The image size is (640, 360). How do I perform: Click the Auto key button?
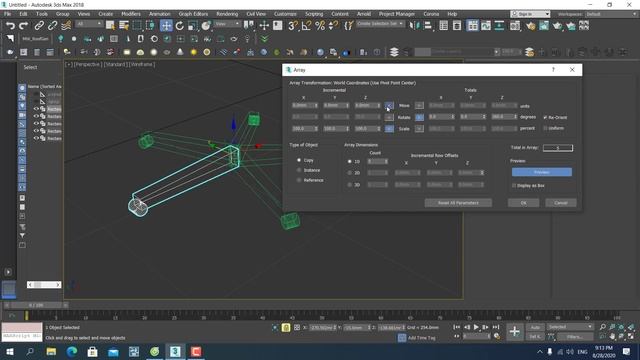click(535, 327)
